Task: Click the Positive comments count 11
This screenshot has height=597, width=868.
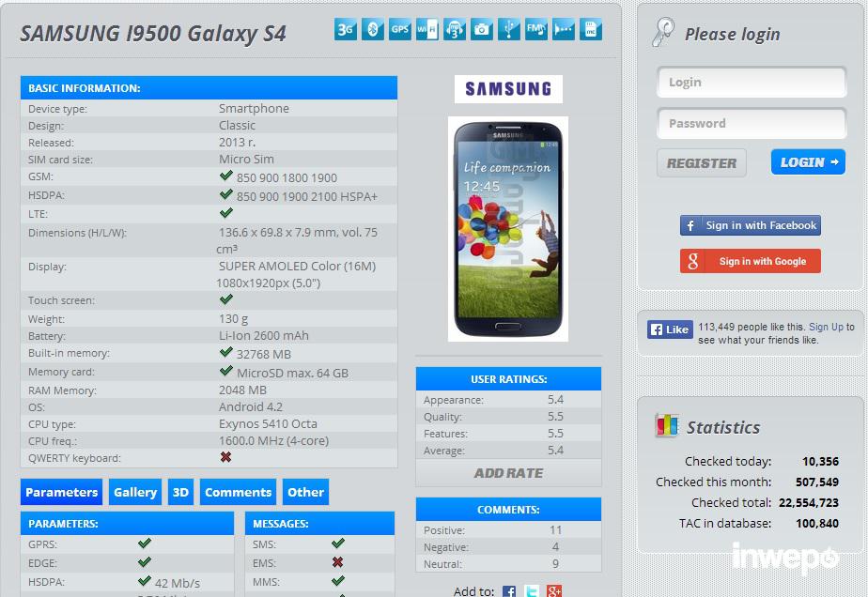Action: 555,530
